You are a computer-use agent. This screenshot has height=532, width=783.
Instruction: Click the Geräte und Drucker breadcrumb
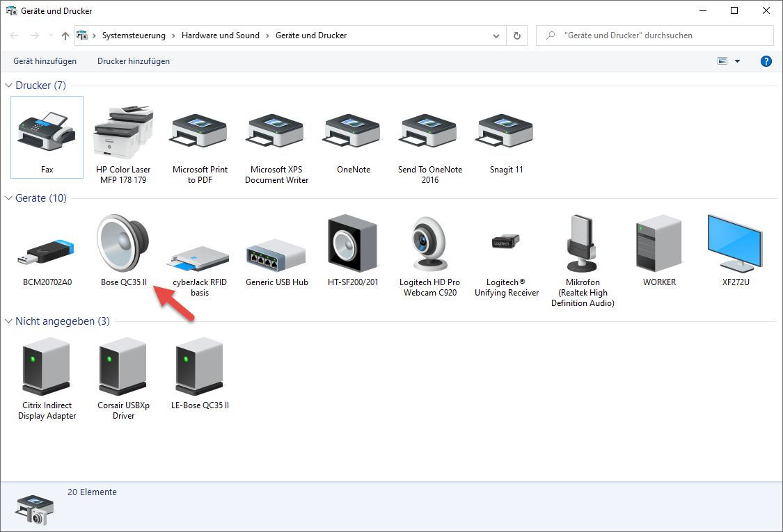pyautogui.click(x=311, y=35)
